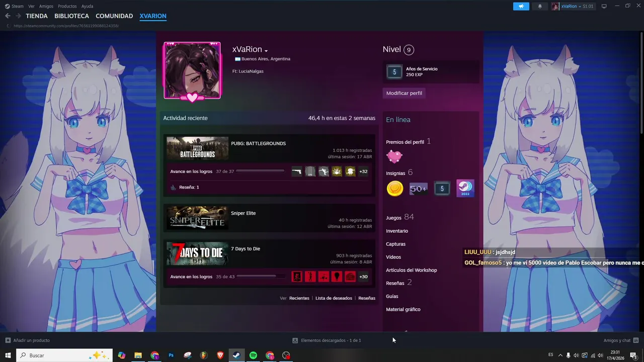Viewport: 644px width, 362px height.
Task: Open the Productos menu
Action: 67,6
